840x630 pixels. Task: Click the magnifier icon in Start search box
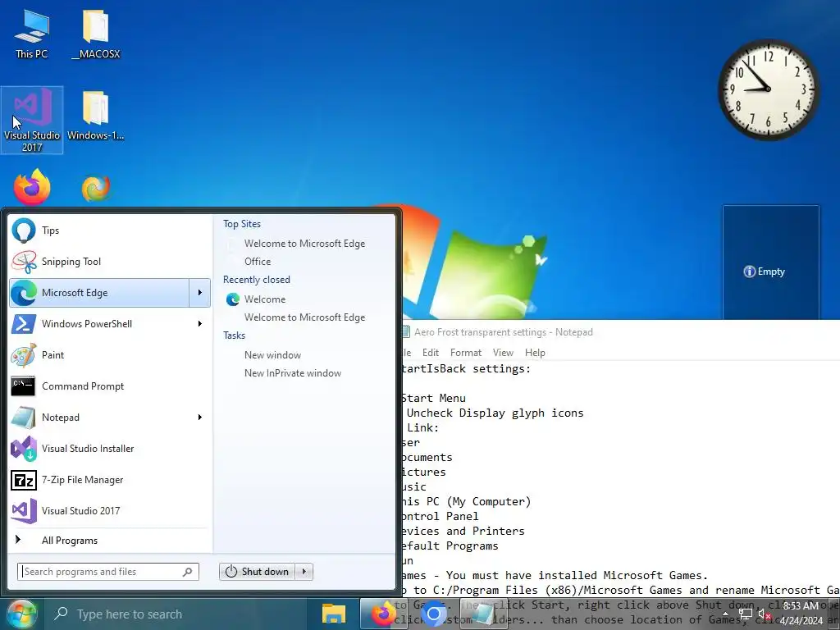187,572
